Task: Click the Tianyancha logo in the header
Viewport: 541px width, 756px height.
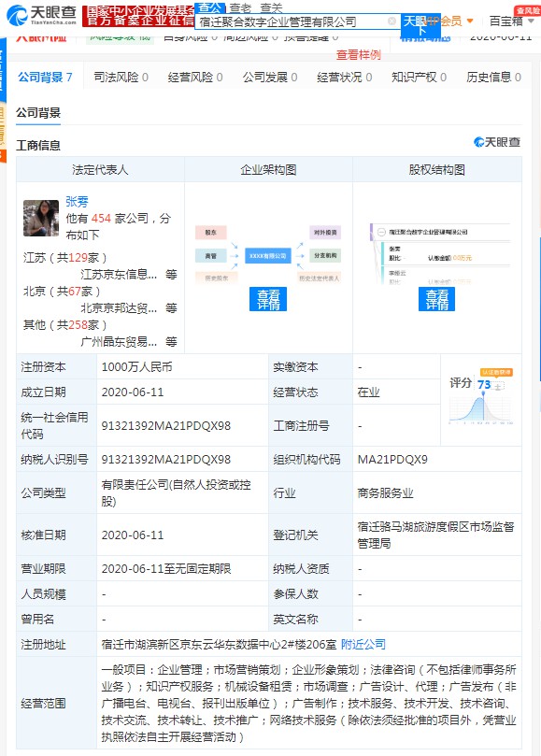Action: point(41,15)
